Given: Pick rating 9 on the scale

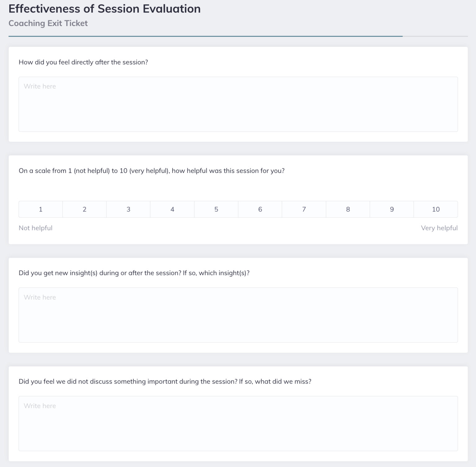Looking at the screenshot, I should point(392,209).
